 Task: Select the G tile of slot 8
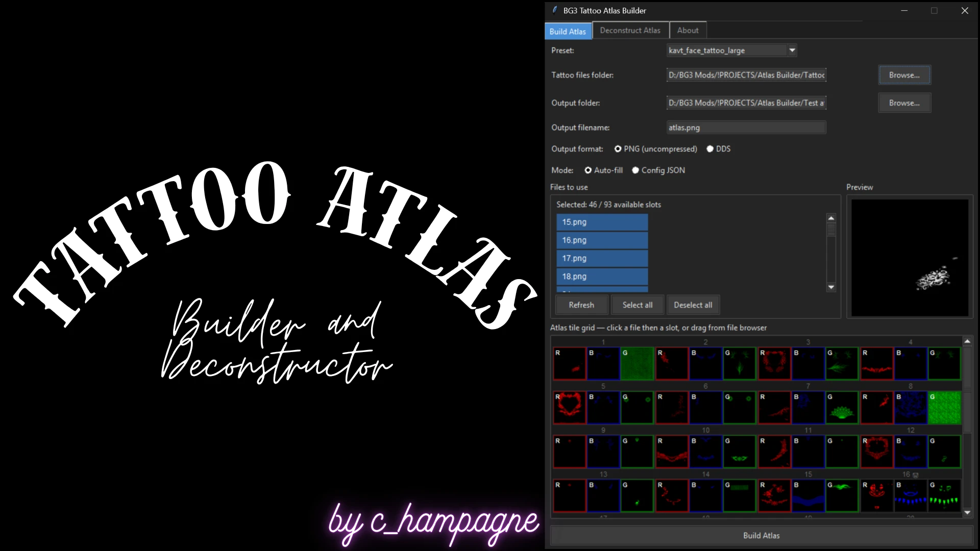(944, 408)
